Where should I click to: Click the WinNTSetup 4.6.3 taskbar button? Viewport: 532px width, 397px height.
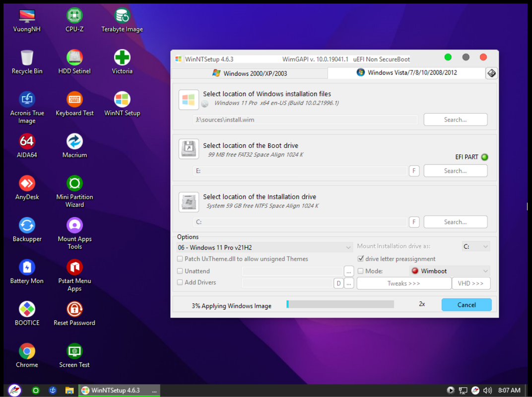pyautogui.click(x=119, y=390)
